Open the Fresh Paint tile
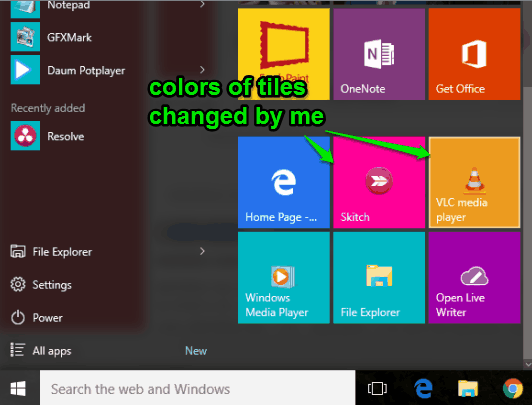The height and width of the screenshot is (405, 532). point(284,54)
